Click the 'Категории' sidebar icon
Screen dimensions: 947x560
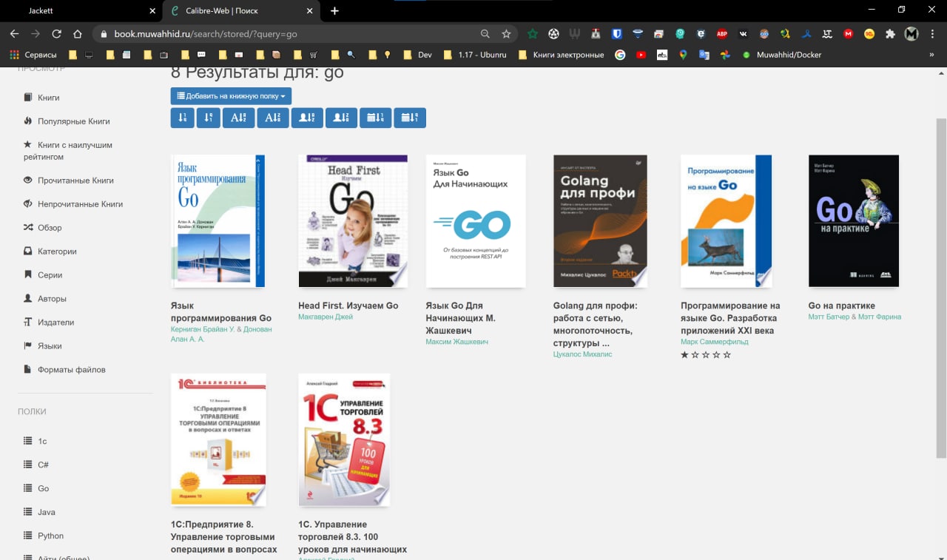point(28,252)
